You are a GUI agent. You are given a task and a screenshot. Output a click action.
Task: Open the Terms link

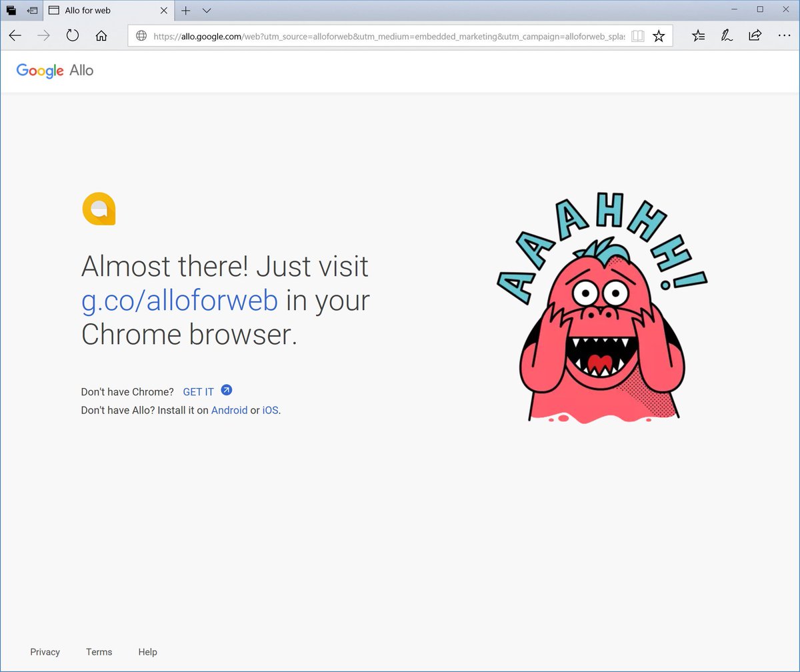coord(99,652)
